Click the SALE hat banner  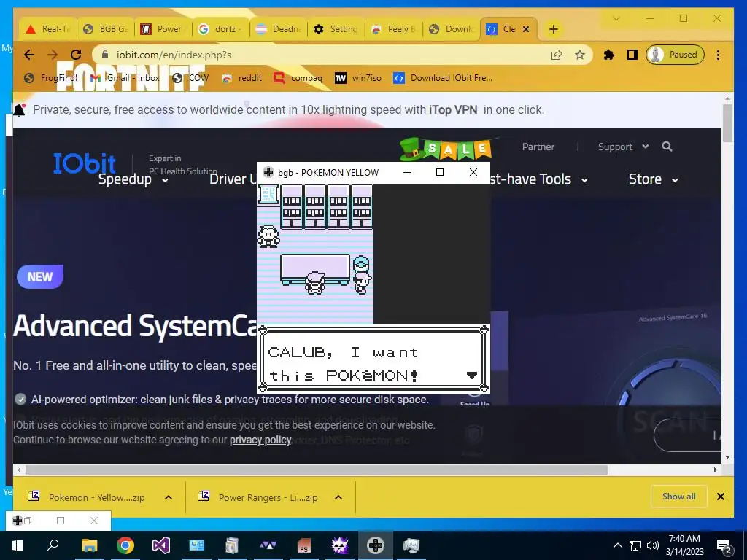click(446, 149)
